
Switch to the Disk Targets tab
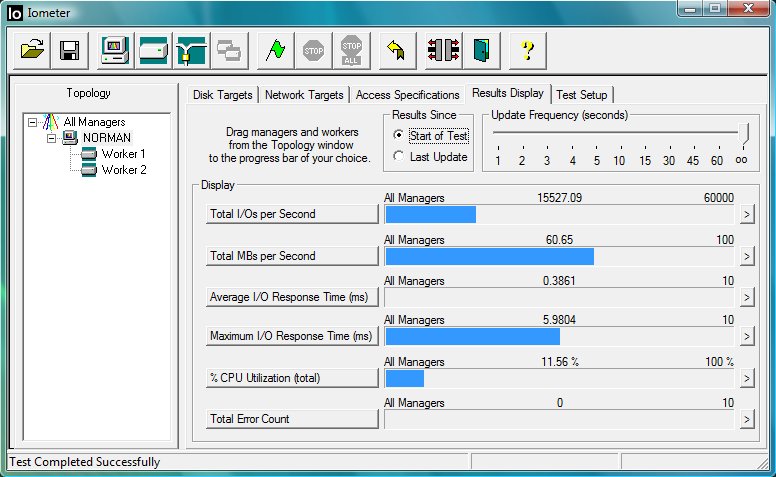(223, 95)
